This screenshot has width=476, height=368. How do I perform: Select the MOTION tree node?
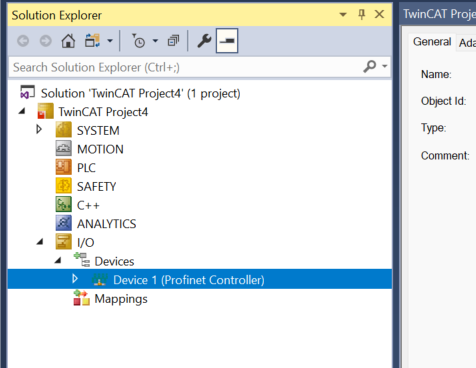click(100, 149)
